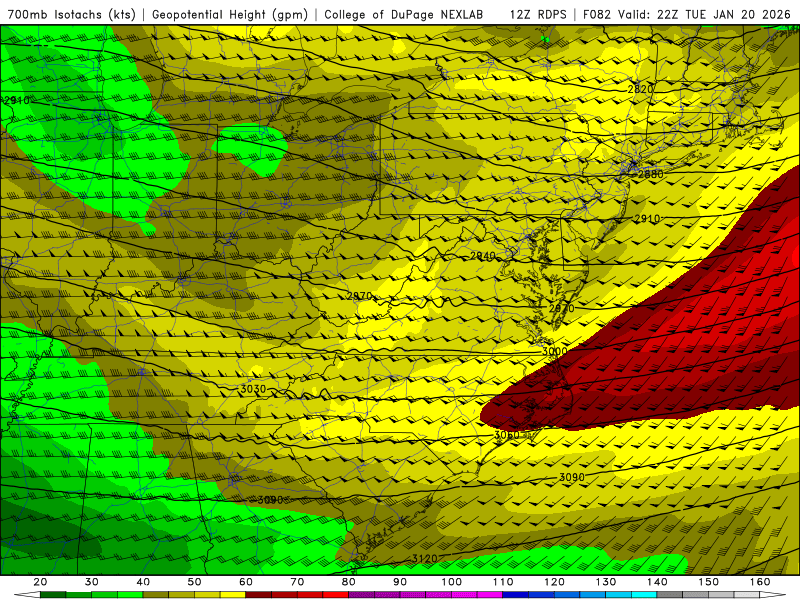
Task: Click the 3090 contour label over the ocean
Action: (572, 477)
